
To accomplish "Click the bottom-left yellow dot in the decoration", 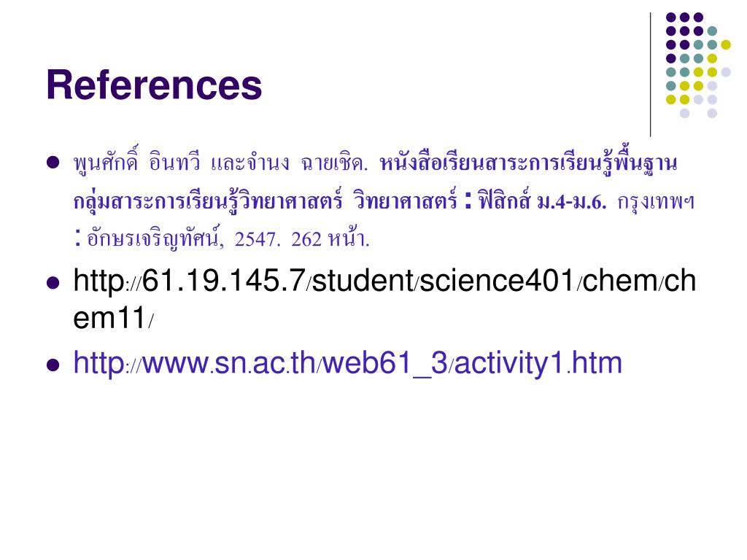I will (671, 99).
